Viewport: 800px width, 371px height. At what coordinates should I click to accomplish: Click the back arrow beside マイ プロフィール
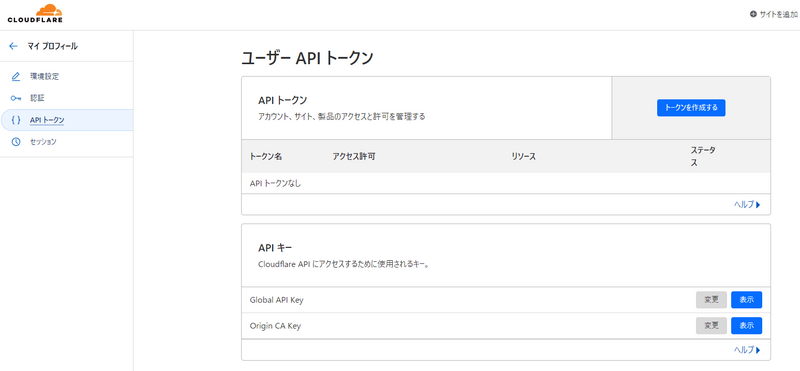click(13, 46)
